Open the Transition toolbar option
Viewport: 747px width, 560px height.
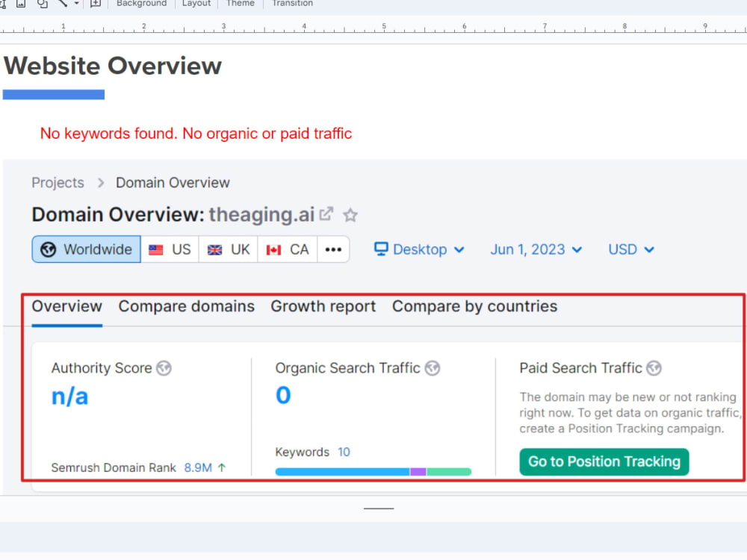point(292,3)
